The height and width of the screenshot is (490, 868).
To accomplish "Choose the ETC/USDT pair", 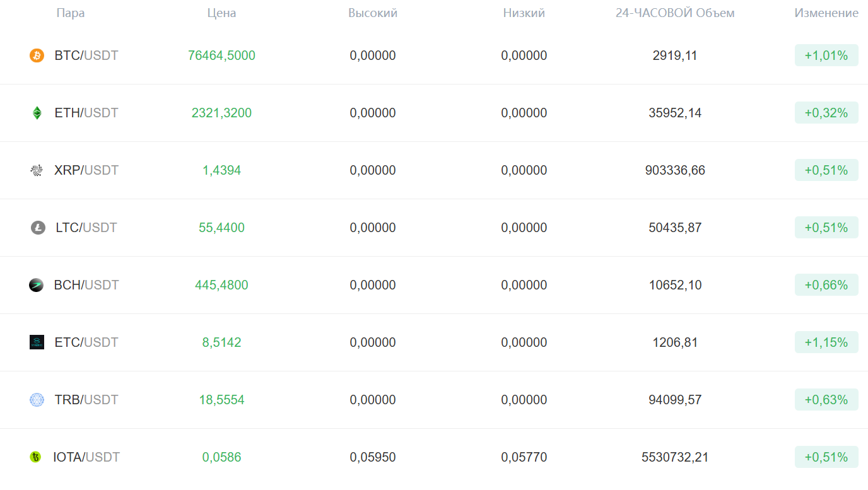I will 86,342.
